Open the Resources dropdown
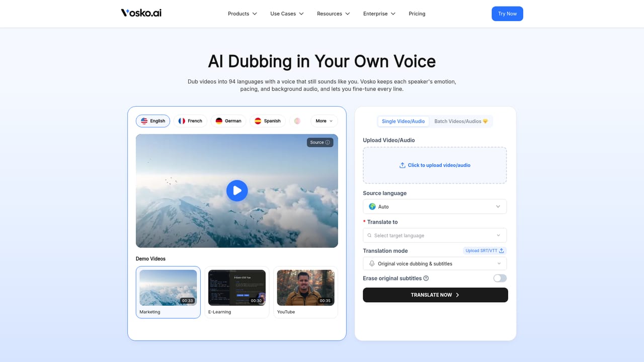This screenshot has height=362, width=644. [x=334, y=14]
